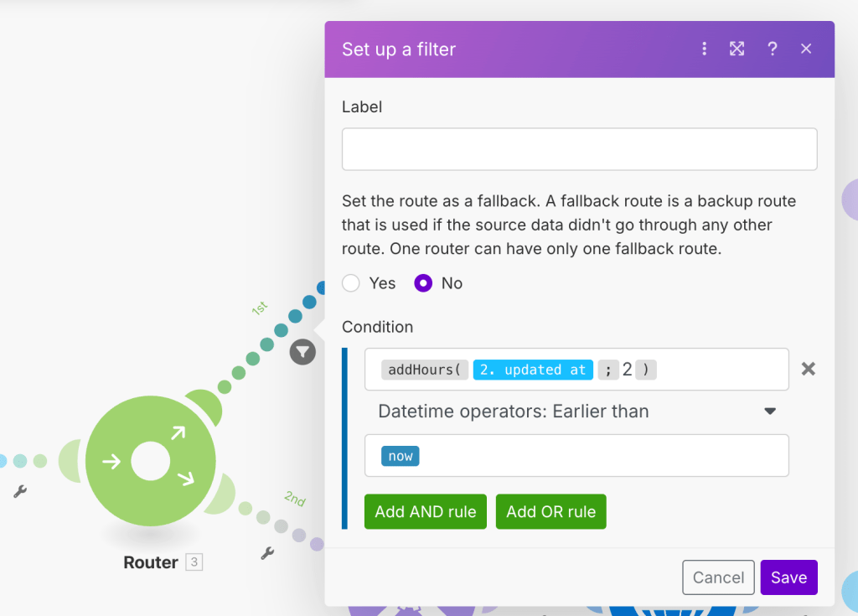Click Add AND rule

[425, 511]
